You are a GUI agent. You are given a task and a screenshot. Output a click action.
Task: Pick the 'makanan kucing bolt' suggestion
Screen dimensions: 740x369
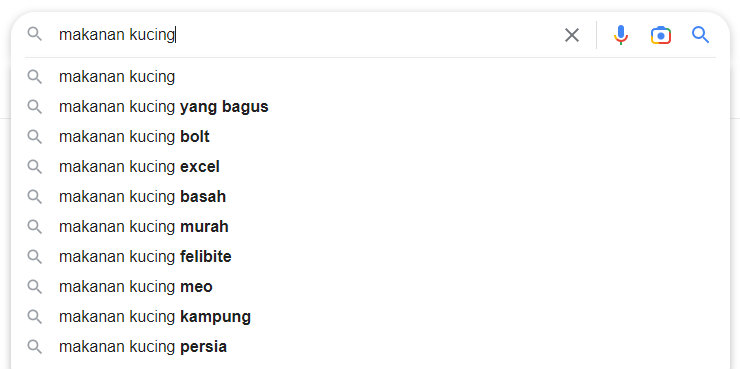point(370,137)
